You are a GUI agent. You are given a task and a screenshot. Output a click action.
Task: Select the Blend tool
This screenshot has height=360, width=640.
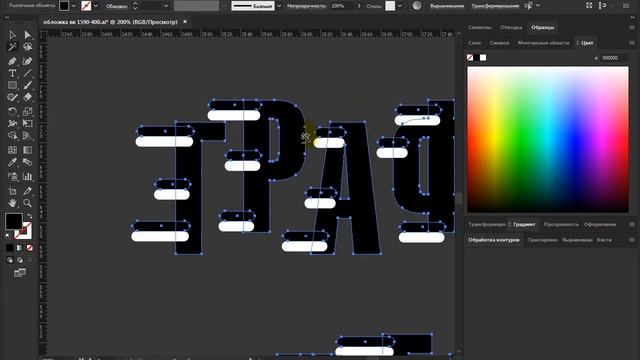(27, 162)
